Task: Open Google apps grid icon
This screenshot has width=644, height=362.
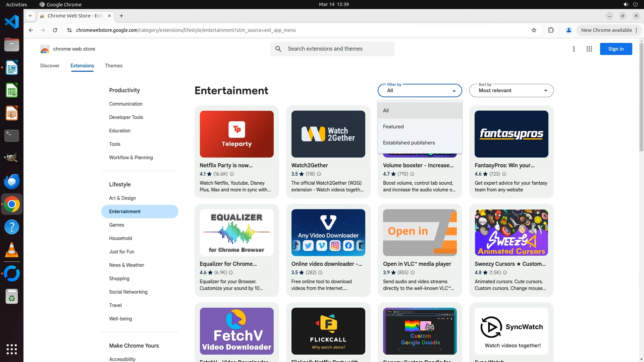Action: pos(589,49)
